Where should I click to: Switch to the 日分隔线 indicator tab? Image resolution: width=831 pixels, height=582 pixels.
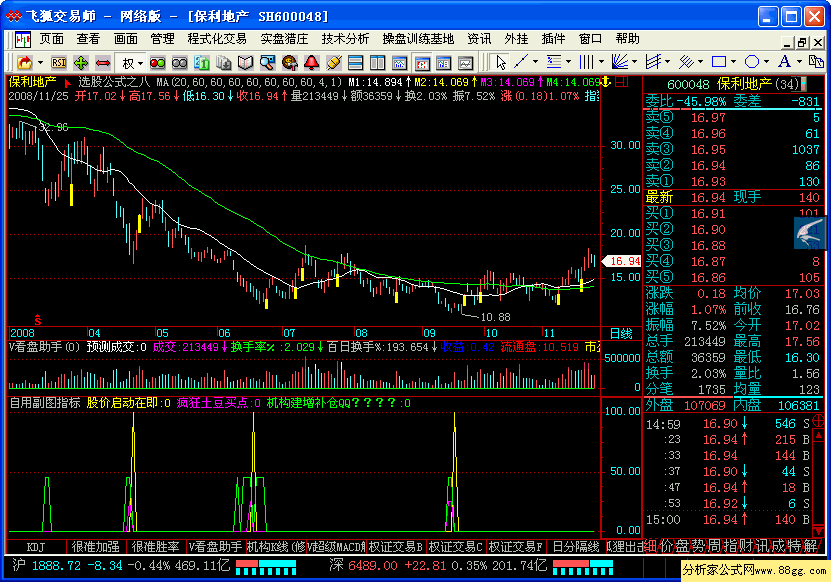click(575, 546)
